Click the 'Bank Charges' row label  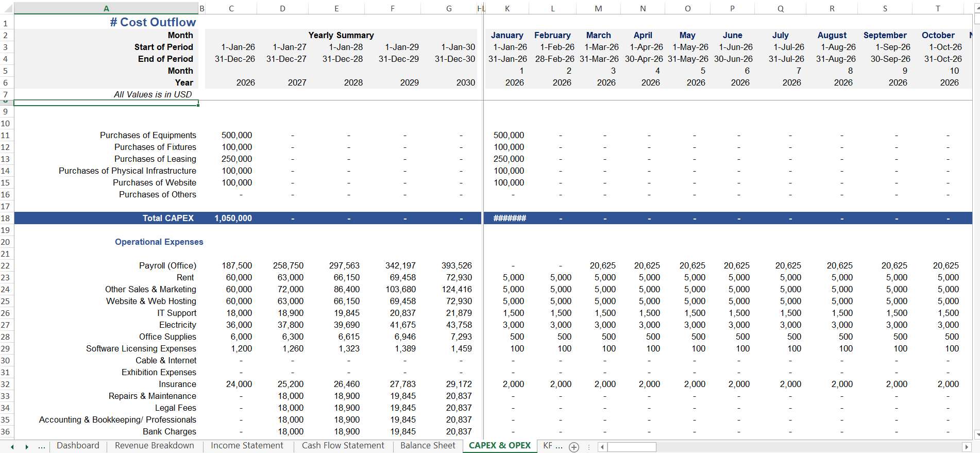pyautogui.click(x=170, y=431)
